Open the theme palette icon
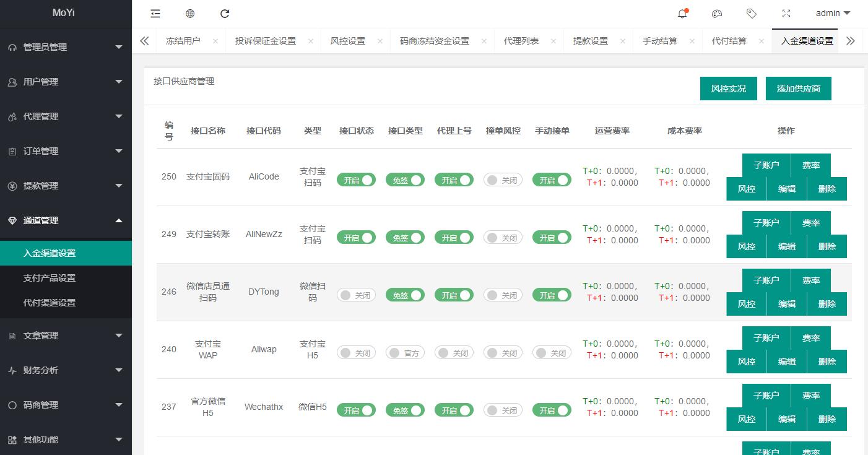 click(717, 13)
